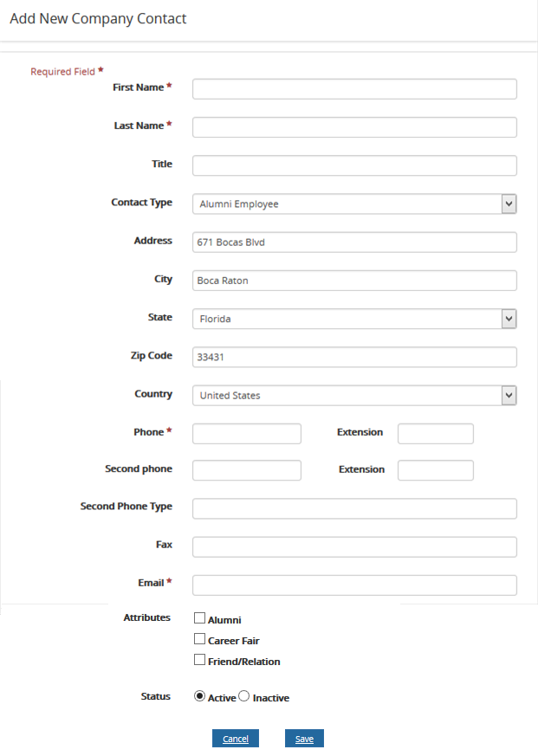The height and width of the screenshot is (756, 538).
Task: Click the required Phone input field
Action: pos(246,433)
